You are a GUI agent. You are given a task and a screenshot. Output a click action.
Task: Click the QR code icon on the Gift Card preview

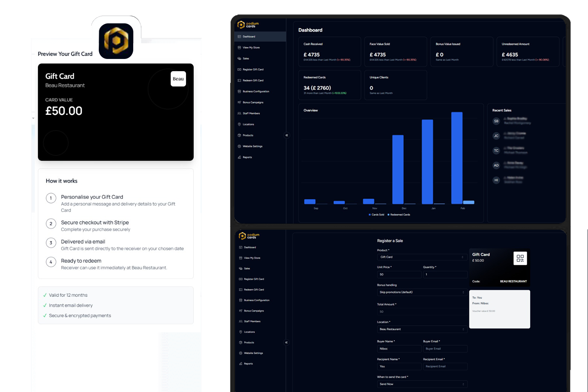520,258
